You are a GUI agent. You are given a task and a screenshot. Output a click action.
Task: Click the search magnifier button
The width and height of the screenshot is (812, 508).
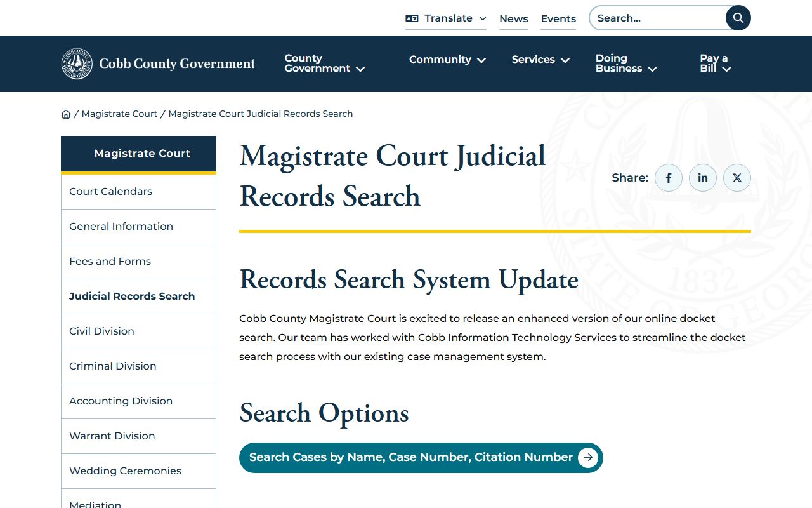click(738, 18)
